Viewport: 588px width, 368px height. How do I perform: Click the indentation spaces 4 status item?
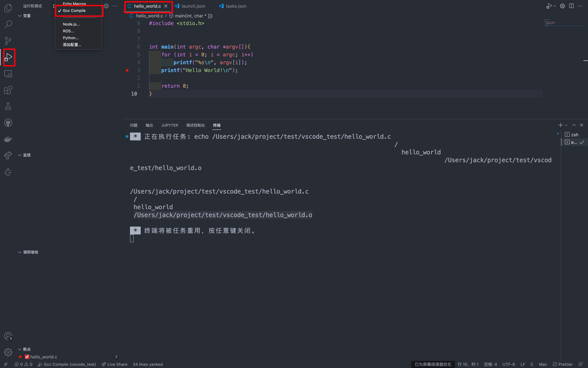490,364
